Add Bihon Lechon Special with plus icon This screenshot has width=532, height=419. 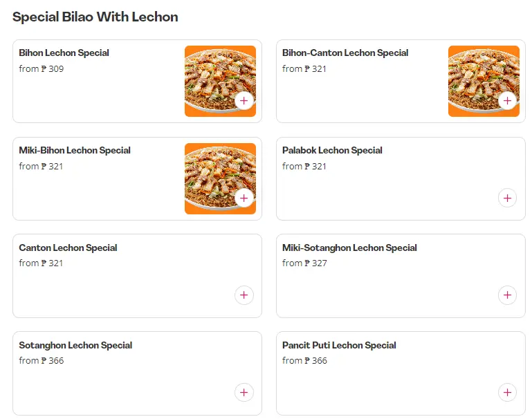click(244, 101)
